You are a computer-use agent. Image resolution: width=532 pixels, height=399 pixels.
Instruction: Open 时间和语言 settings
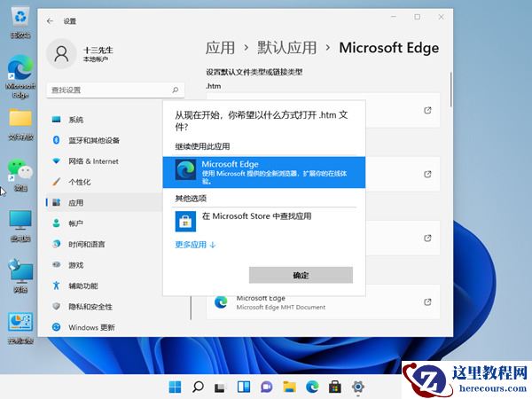[x=104, y=244]
